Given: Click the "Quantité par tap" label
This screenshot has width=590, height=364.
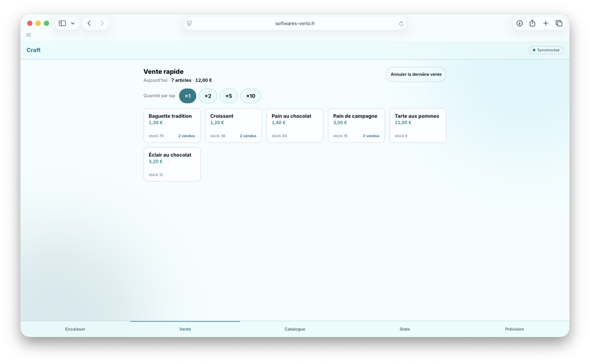Looking at the screenshot, I should tap(159, 96).
